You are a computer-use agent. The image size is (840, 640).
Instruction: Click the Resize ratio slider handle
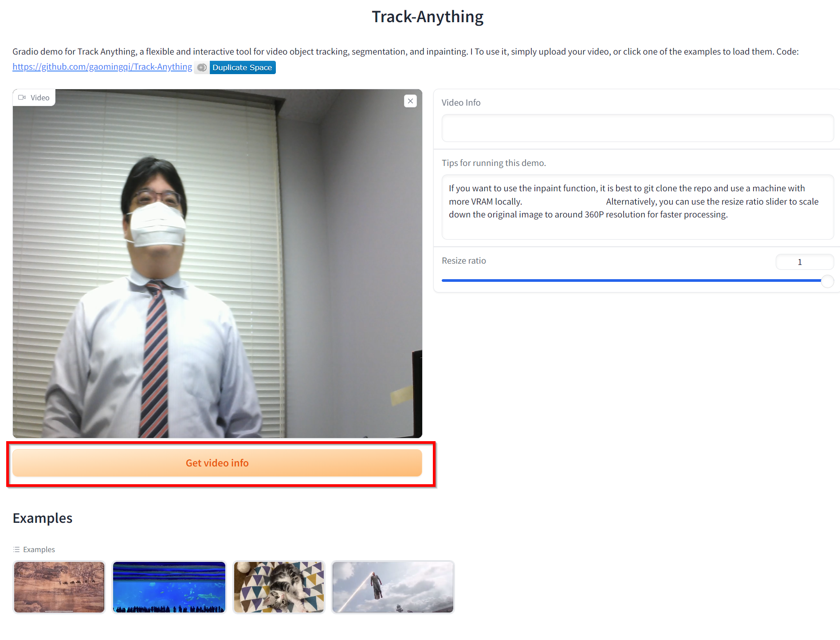(x=827, y=281)
